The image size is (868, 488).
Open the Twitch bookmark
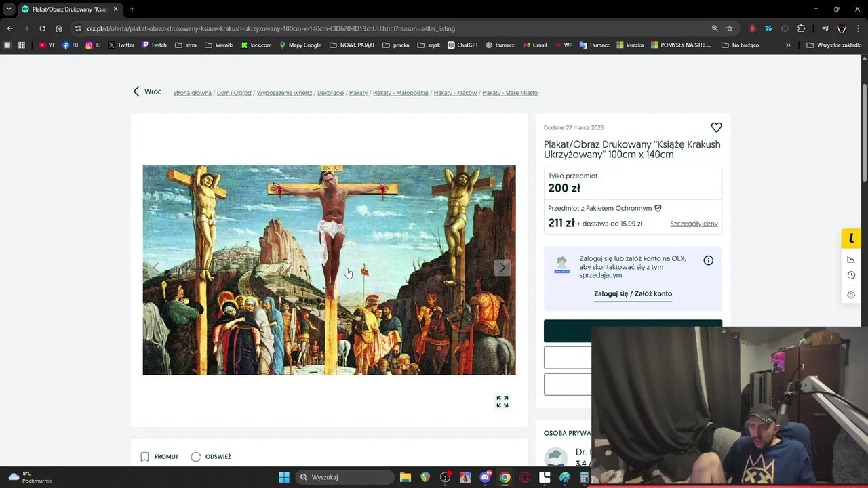154,45
